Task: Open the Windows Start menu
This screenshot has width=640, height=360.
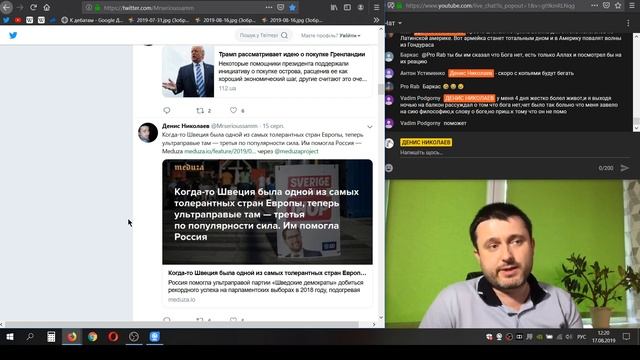Action: pyautogui.click(x=10, y=337)
